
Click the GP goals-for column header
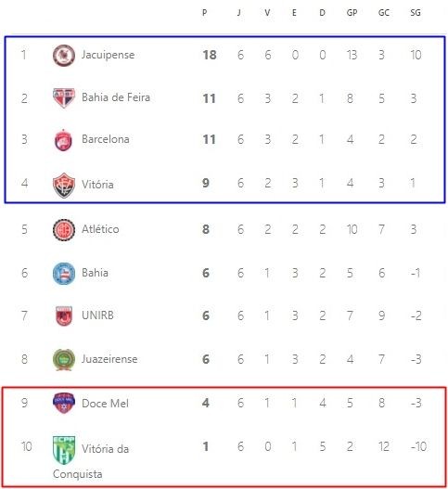point(352,13)
